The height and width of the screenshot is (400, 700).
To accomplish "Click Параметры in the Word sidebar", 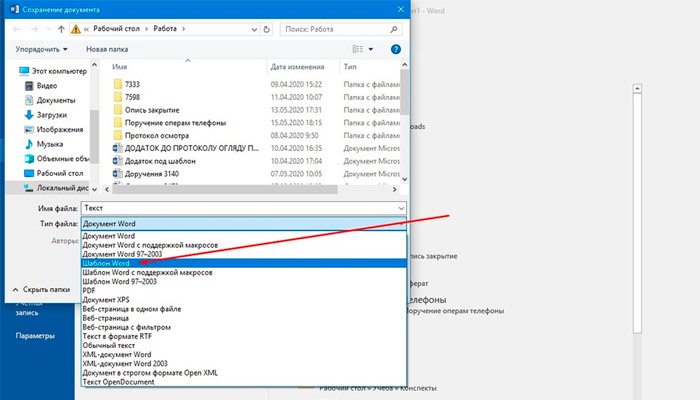I will [35, 336].
